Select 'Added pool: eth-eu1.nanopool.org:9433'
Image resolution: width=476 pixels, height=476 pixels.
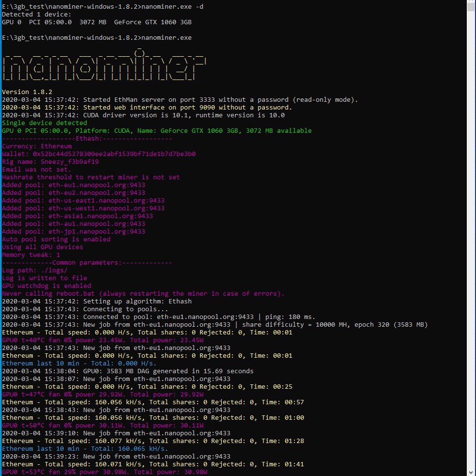(74, 185)
